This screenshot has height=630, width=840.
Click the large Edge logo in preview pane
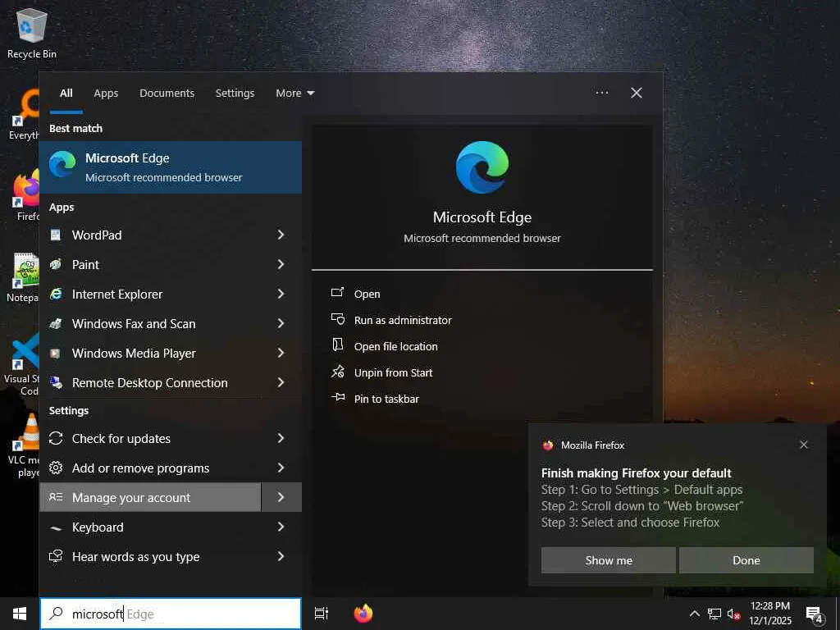pyautogui.click(x=482, y=167)
